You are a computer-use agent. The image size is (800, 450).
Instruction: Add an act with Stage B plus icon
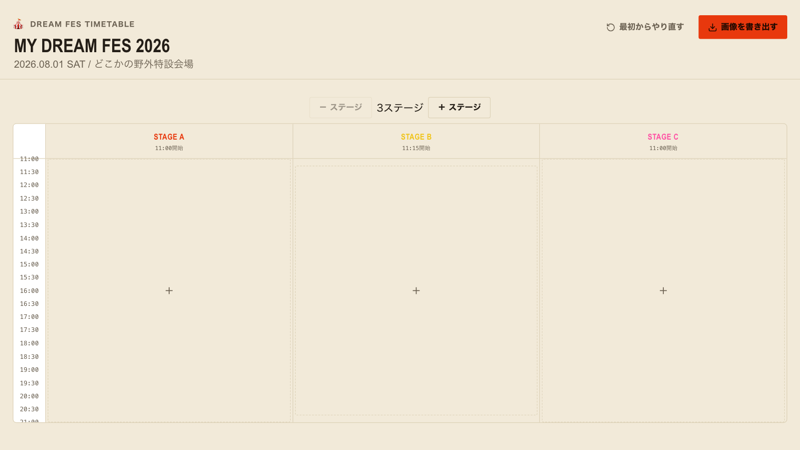coord(416,290)
